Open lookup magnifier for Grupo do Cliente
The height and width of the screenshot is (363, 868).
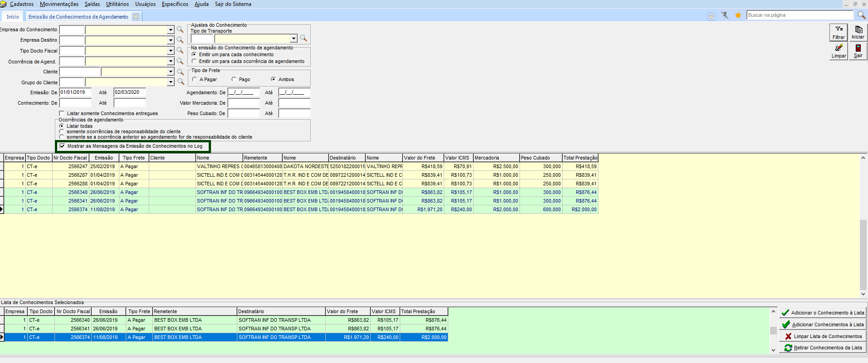pyautogui.click(x=181, y=82)
